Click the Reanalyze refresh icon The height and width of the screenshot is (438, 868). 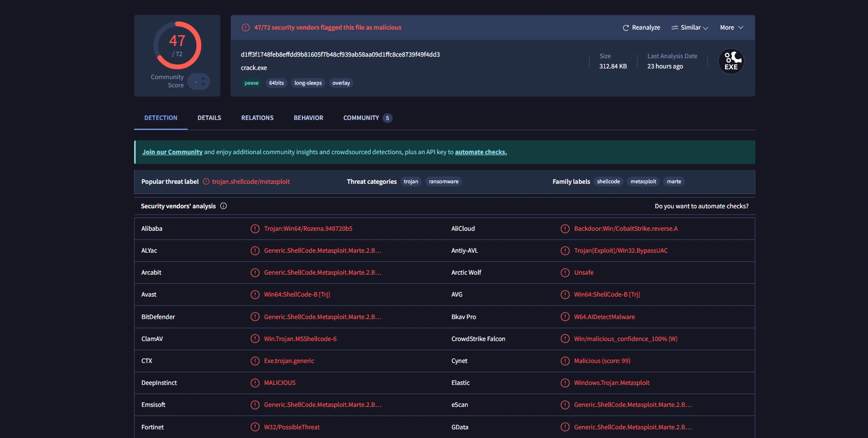(x=626, y=28)
